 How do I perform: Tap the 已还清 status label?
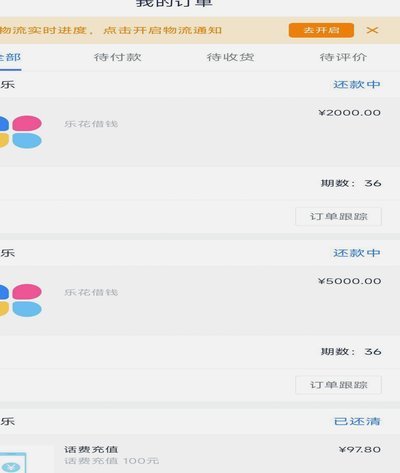pos(357,421)
